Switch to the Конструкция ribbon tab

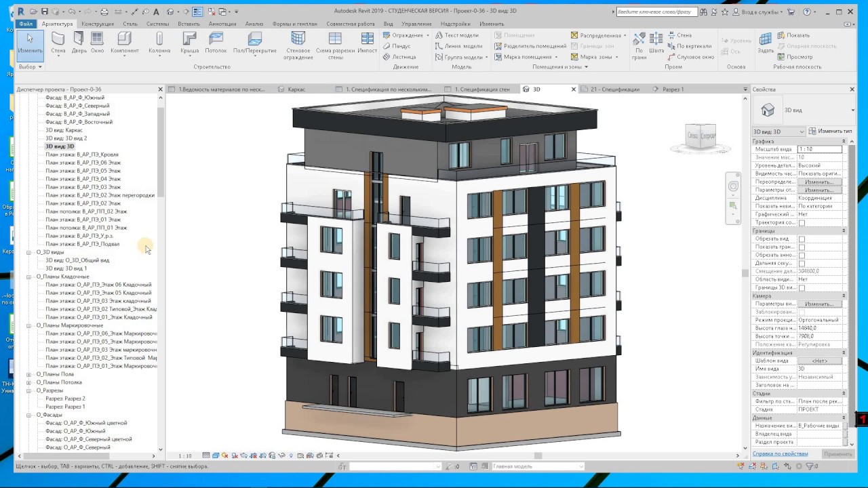(x=98, y=24)
